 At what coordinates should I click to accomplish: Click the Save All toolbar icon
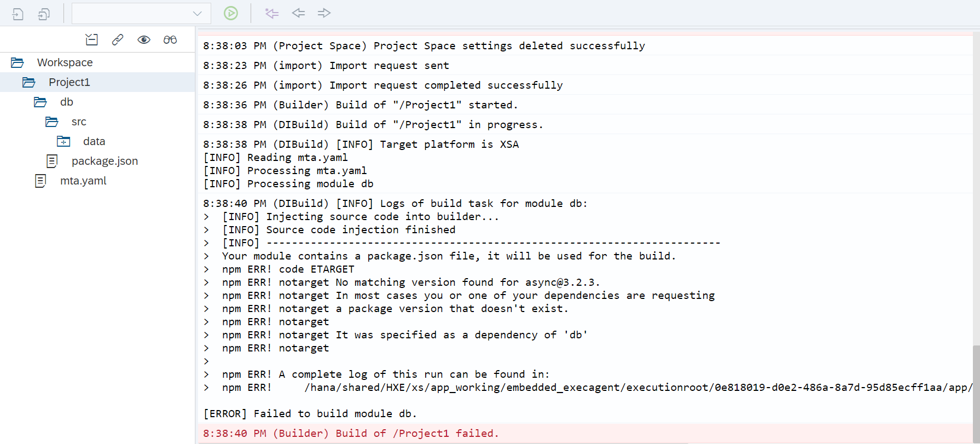pyautogui.click(x=44, y=14)
